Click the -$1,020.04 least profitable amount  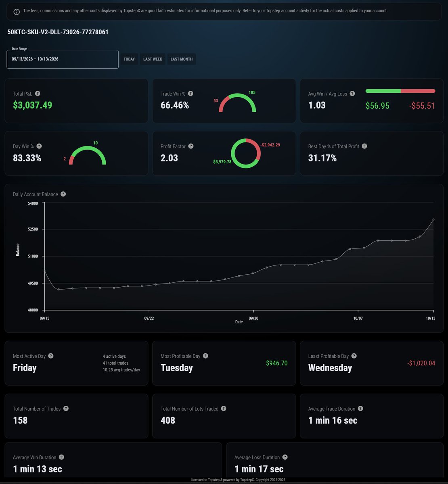click(421, 363)
